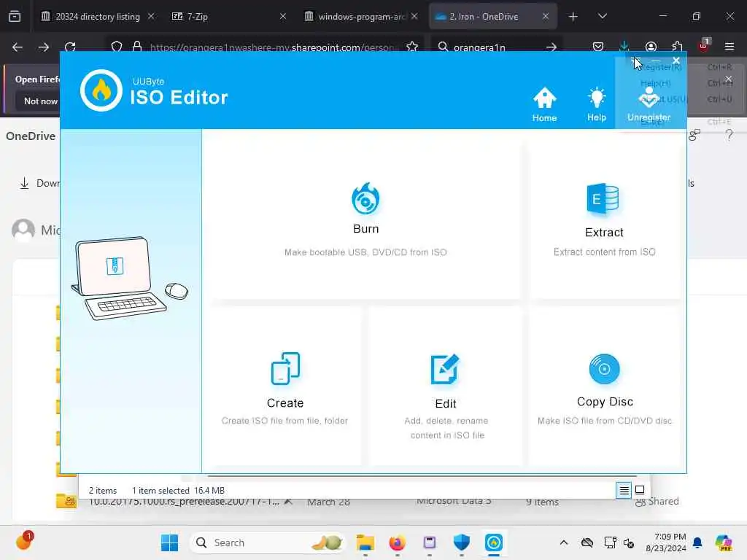747x560 pixels.
Task: Click the red uBlock extension icon
Action: [704, 46]
